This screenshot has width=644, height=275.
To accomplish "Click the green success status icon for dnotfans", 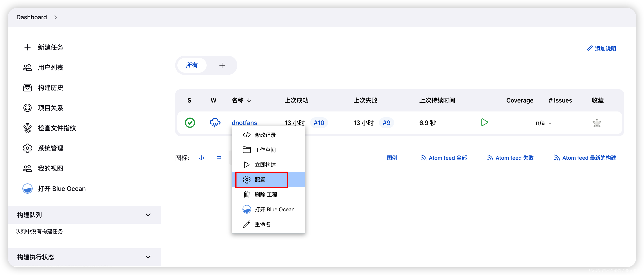I will (x=190, y=123).
